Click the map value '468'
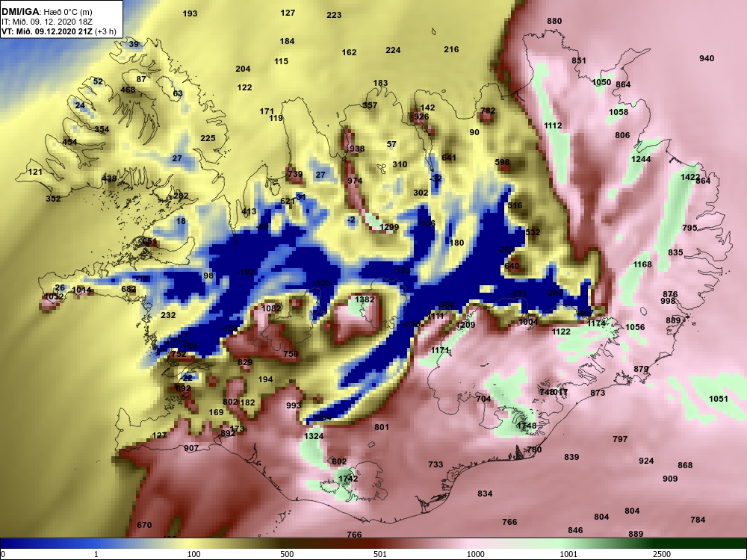This screenshot has width=747, height=560. [128, 90]
